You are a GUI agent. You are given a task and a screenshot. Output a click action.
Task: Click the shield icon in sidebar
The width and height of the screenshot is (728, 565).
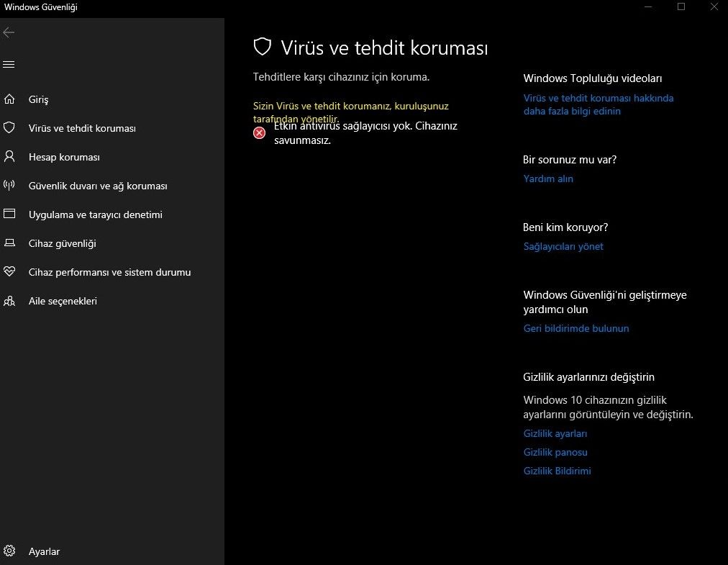(9, 128)
